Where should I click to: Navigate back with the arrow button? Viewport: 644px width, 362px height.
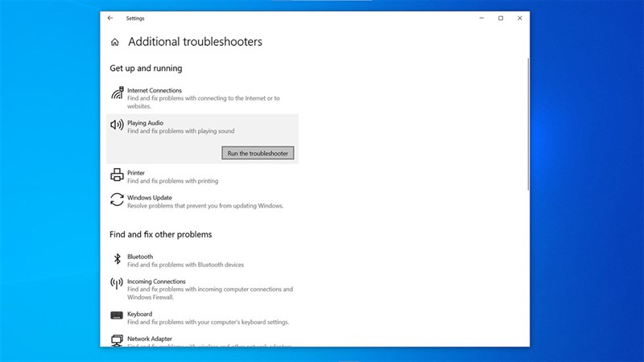(x=110, y=18)
